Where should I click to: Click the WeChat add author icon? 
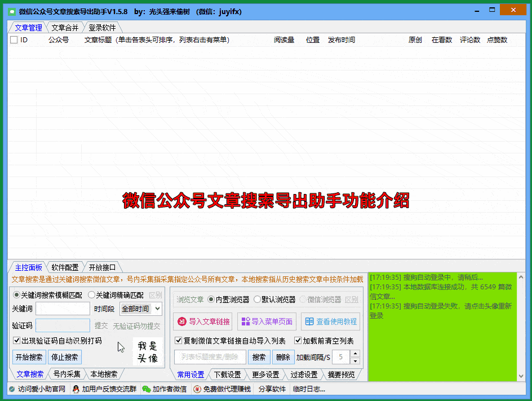click(x=147, y=389)
